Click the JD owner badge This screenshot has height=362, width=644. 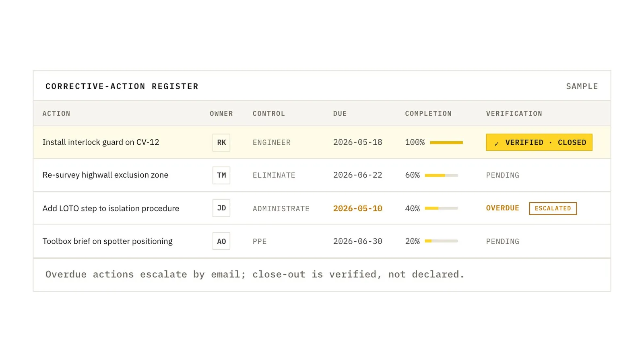(221, 208)
